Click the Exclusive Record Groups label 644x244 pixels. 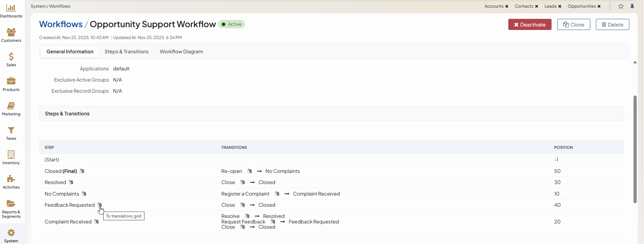(80, 91)
